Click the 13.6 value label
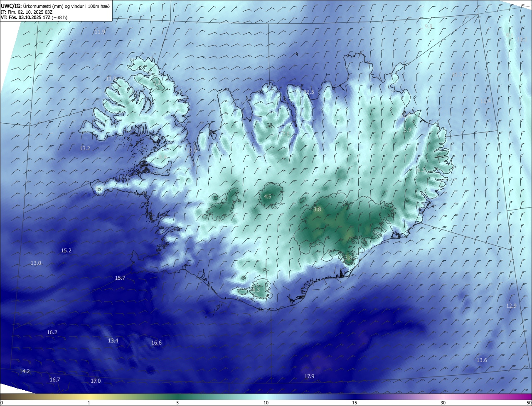Screen dimensions: 532x406 point(482,360)
